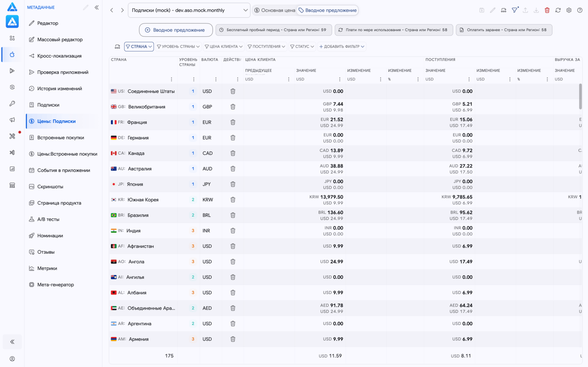Open subscription selector dropdown

click(189, 10)
